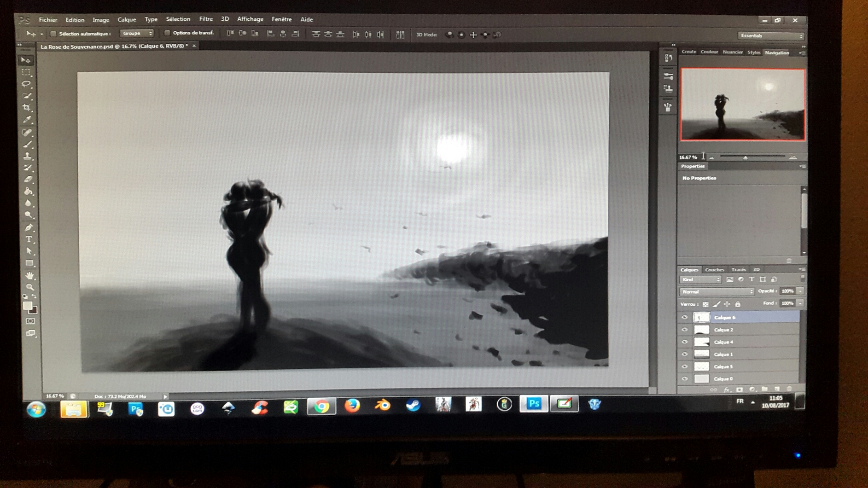Viewport: 868px width, 488px height.
Task: Open the Normal blend mode dropdown
Action: coord(717,291)
